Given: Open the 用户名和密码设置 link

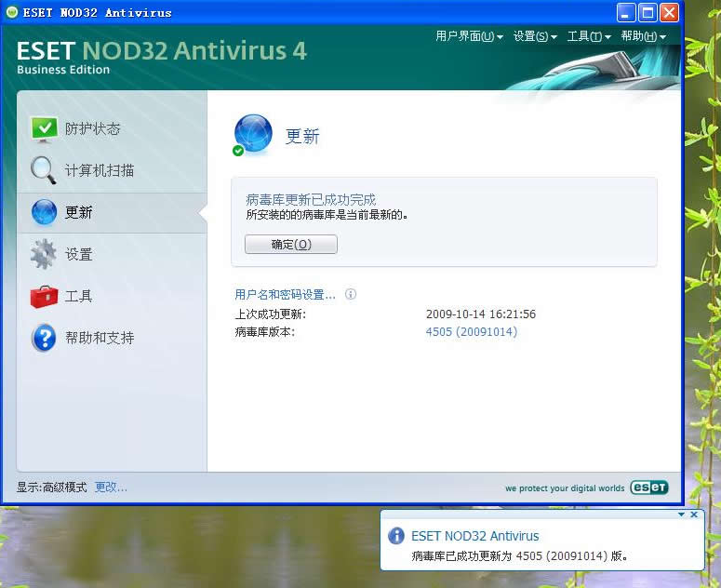Looking at the screenshot, I should click(285, 295).
